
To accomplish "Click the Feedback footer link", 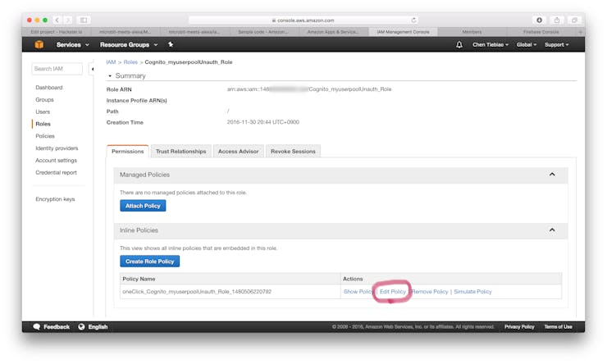I will click(x=57, y=327).
